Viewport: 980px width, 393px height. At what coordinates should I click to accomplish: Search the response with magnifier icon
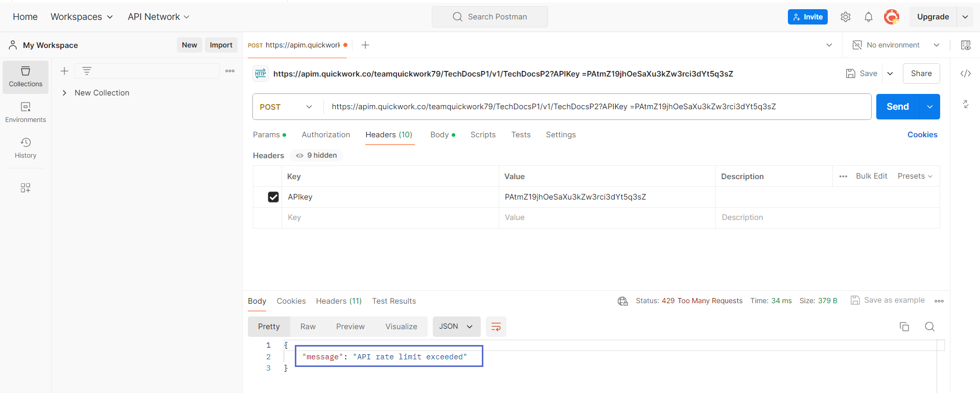click(x=930, y=327)
